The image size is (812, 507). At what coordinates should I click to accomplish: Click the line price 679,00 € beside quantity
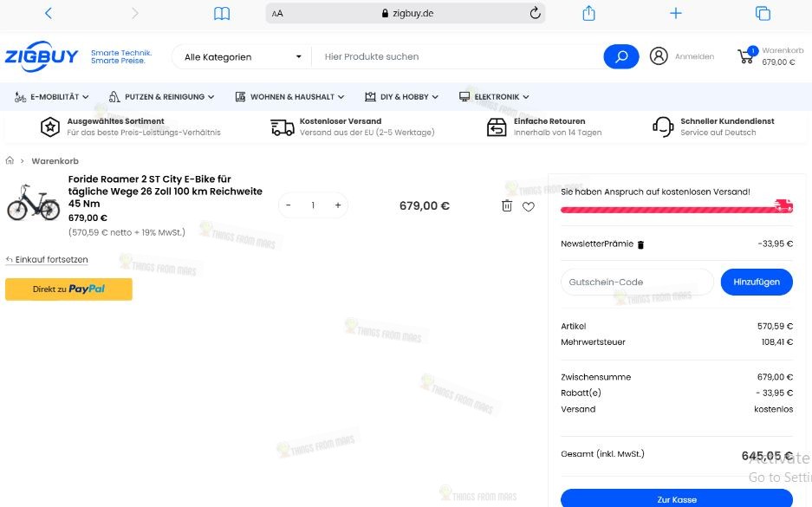[424, 206]
